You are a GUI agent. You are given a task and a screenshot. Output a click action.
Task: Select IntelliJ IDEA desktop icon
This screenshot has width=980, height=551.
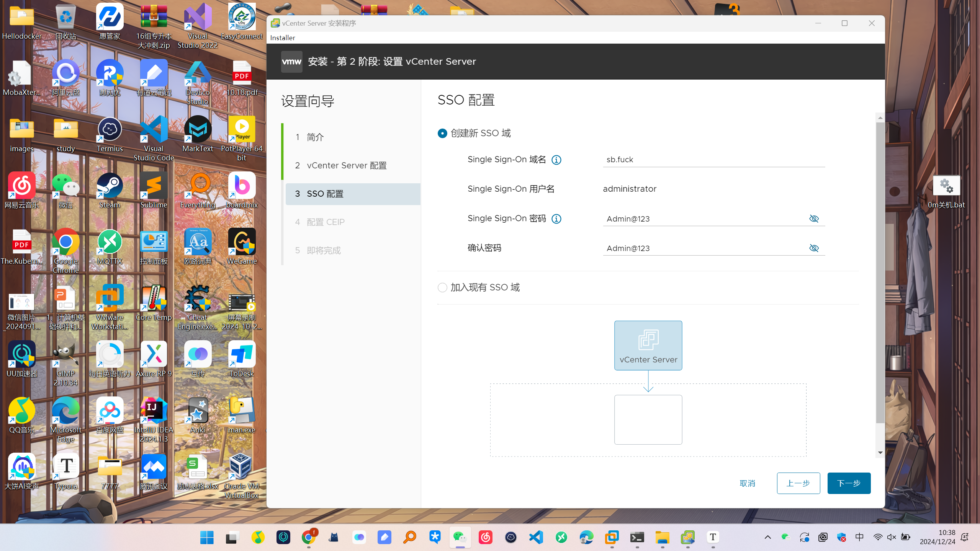(x=154, y=420)
